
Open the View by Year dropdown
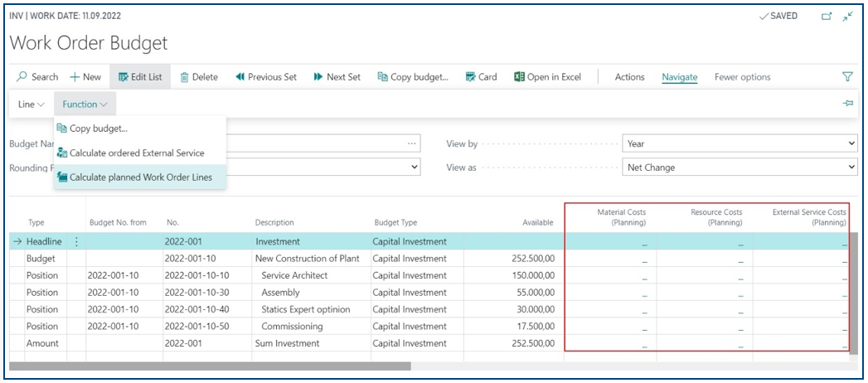click(x=739, y=143)
